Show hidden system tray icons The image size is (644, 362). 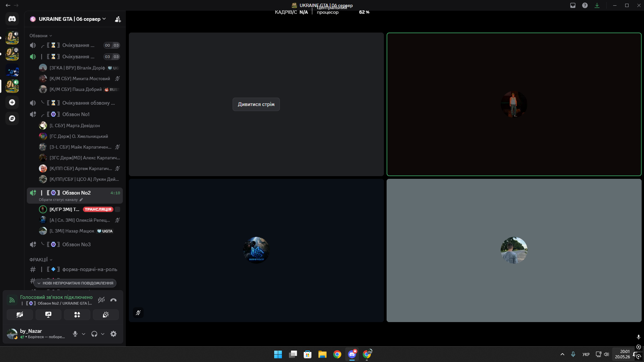(x=562, y=354)
